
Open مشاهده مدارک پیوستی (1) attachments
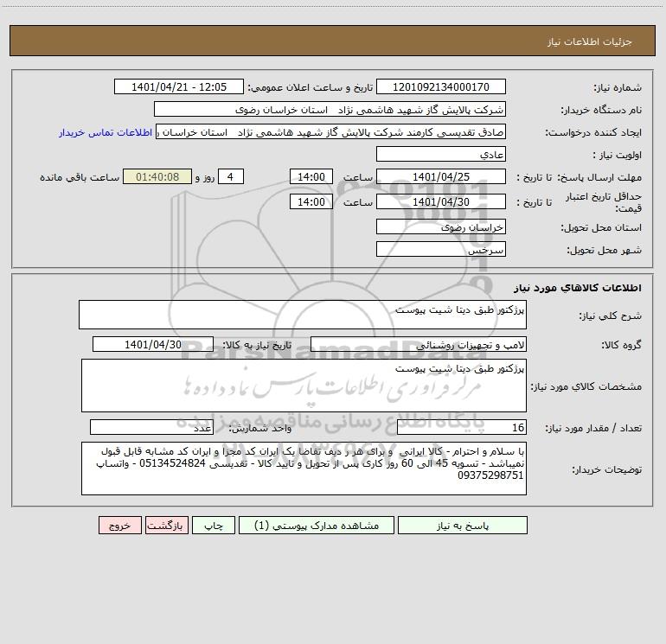[x=317, y=525]
